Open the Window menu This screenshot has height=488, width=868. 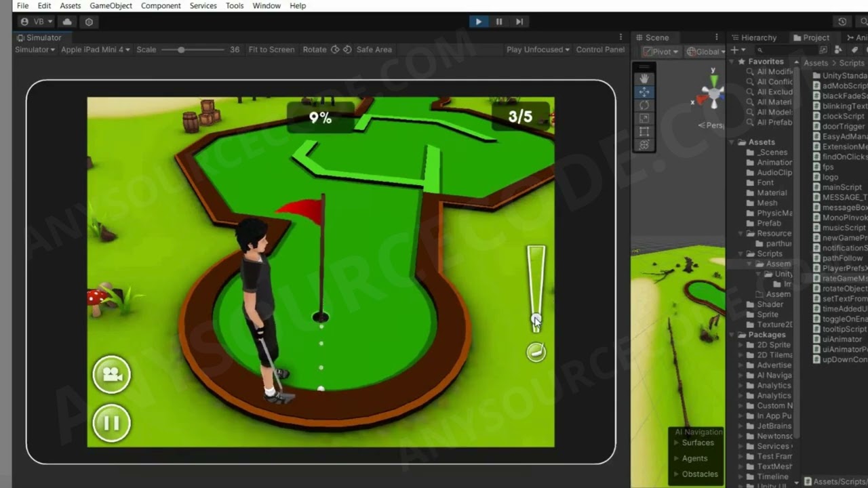tap(267, 5)
